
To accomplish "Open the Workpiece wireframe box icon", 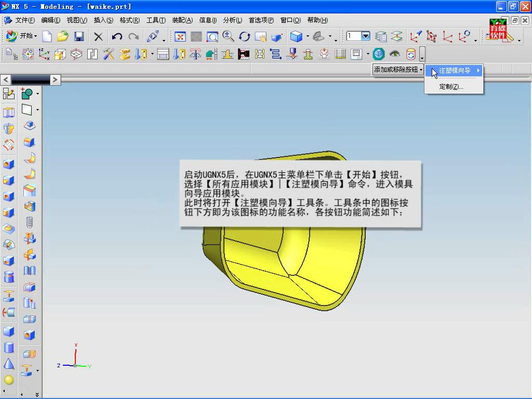I will tap(76, 54).
